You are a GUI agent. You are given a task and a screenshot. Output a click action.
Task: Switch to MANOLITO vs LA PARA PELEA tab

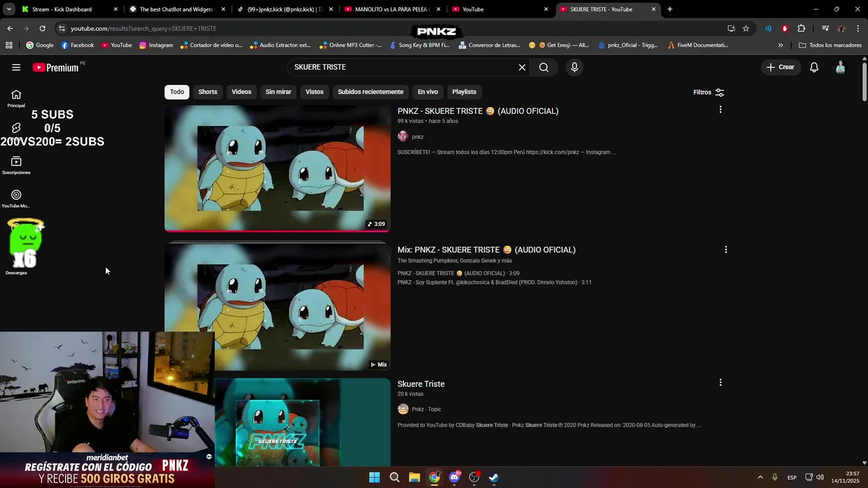pyautogui.click(x=392, y=9)
